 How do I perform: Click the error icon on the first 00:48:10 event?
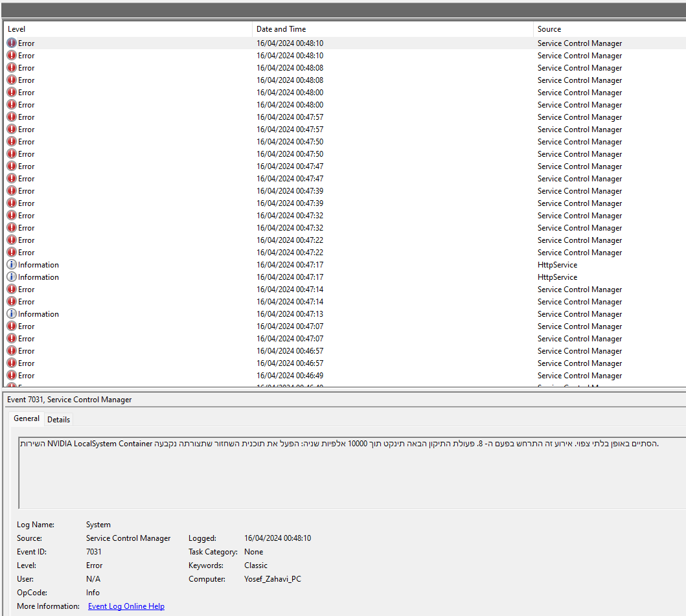tap(12, 43)
